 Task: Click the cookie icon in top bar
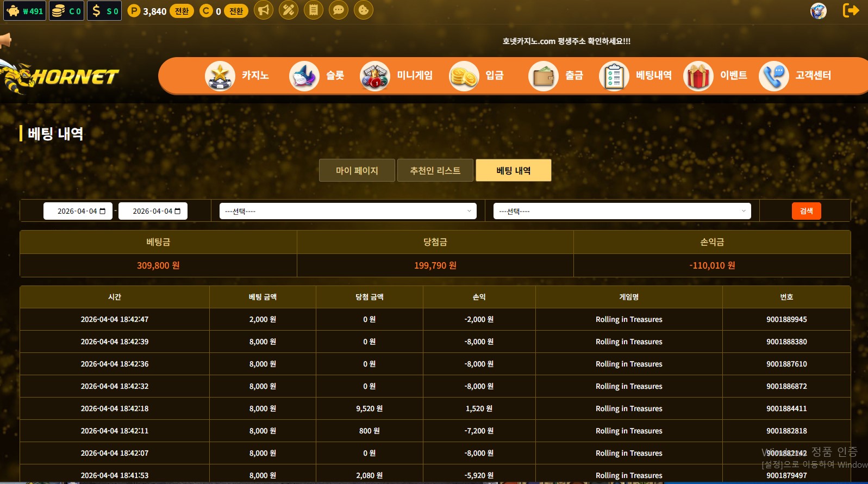(364, 10)
